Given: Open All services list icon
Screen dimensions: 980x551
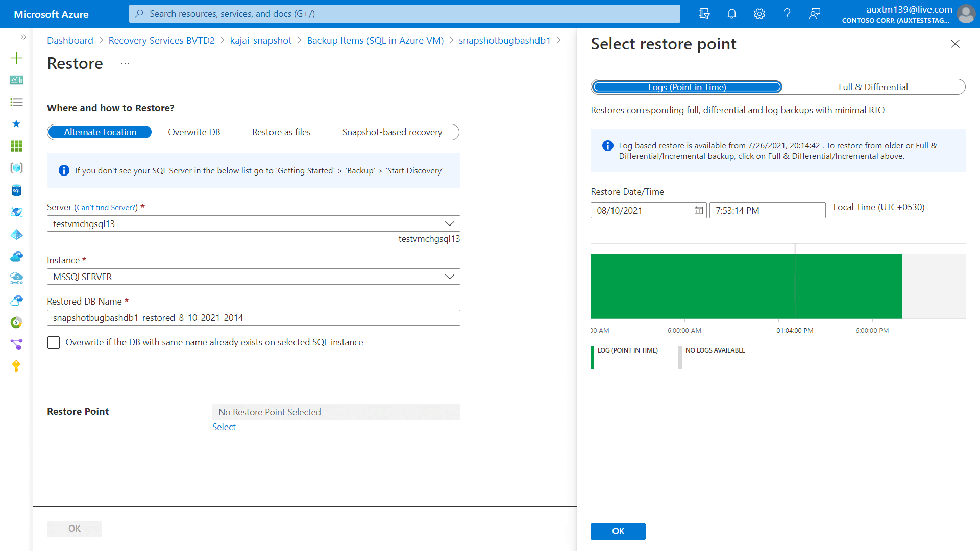Looking at the screenshot, I should [16, 102].
